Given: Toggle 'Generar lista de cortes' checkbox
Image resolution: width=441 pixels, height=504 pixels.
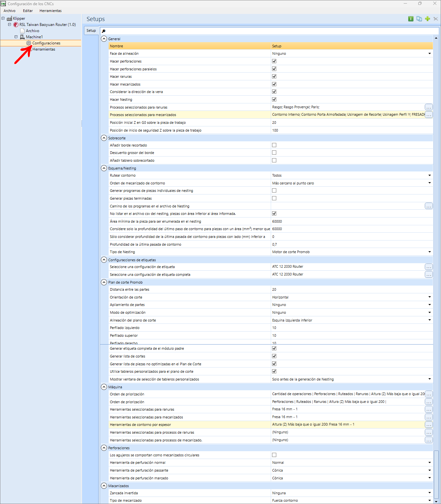Looking at the screenshot, I should tap(274, 356).
